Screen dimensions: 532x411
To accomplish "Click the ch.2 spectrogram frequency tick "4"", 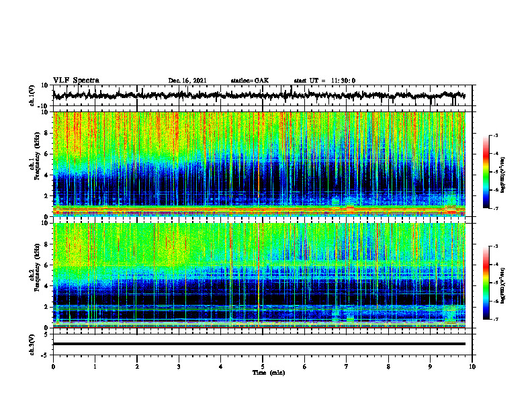I will 46,286.
